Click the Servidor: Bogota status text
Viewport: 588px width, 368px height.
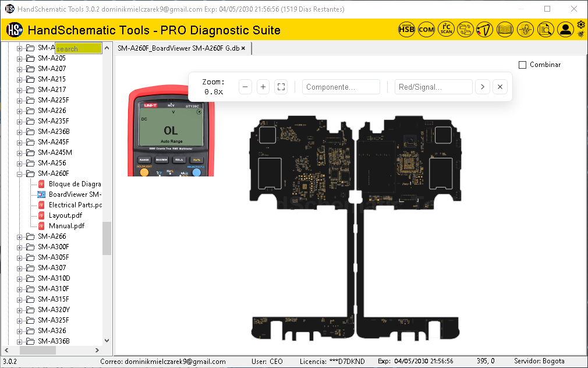click(539, 361)
